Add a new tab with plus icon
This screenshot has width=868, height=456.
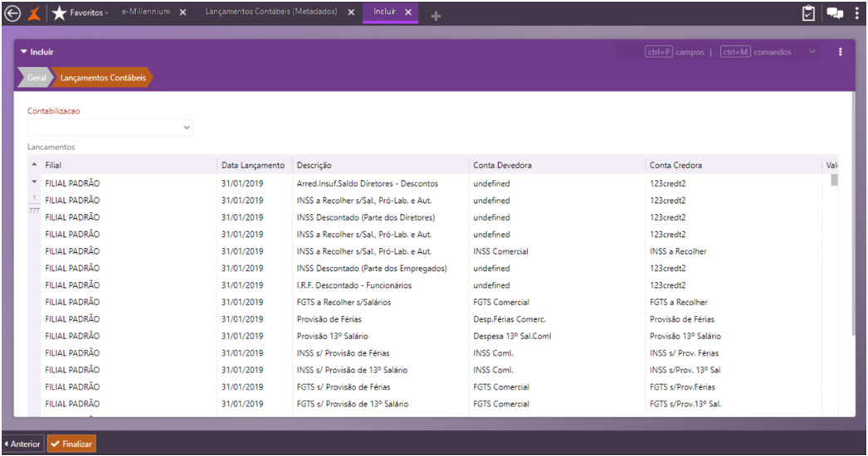pos(436,15)
